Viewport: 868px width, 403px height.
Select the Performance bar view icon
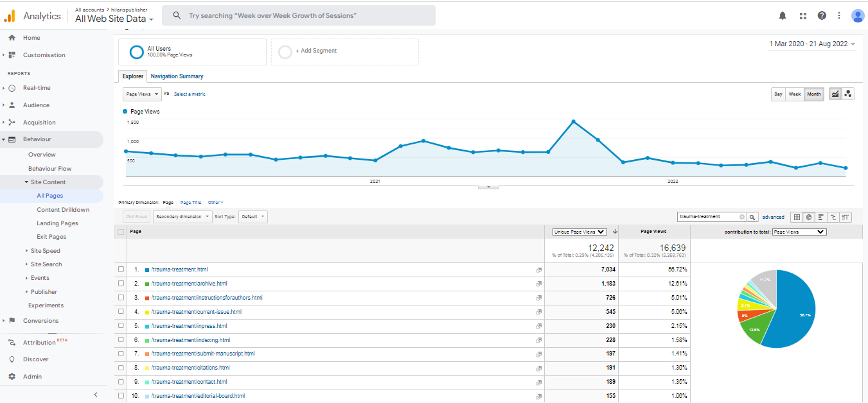coord(821,217)
